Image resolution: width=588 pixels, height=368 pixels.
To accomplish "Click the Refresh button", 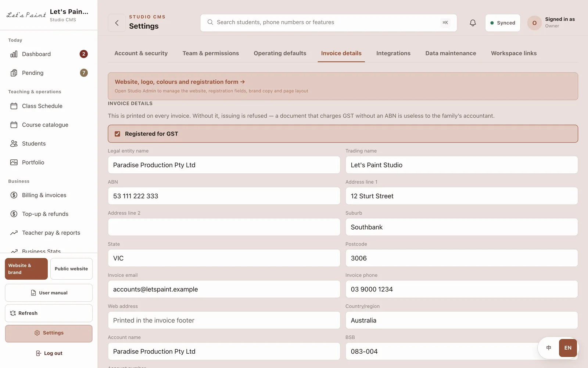I will point(49,313).
